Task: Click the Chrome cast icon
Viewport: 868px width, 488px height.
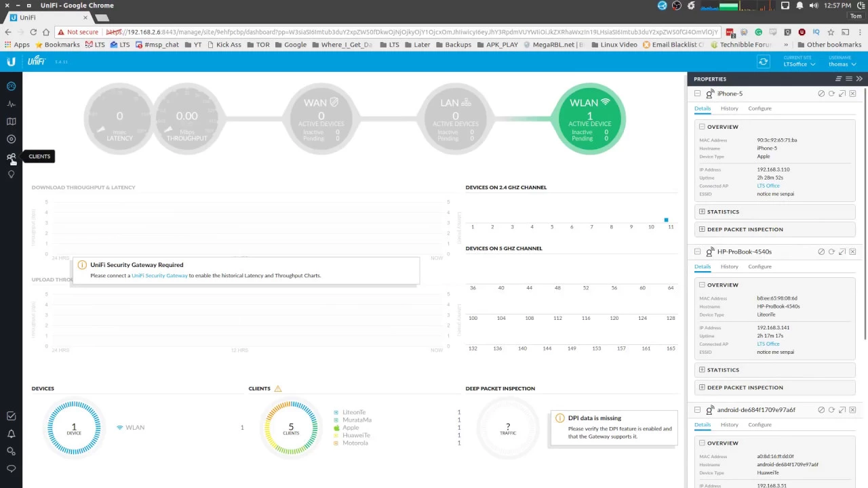Action: coord(846,32)
